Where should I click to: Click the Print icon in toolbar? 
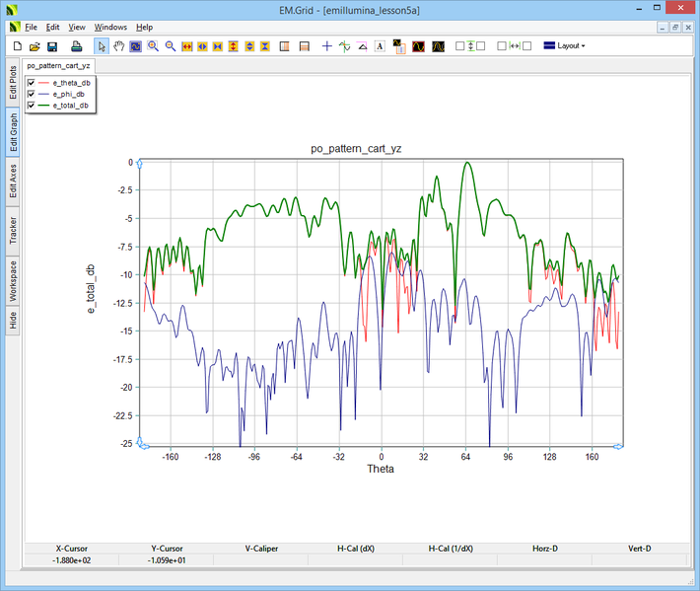76,46
